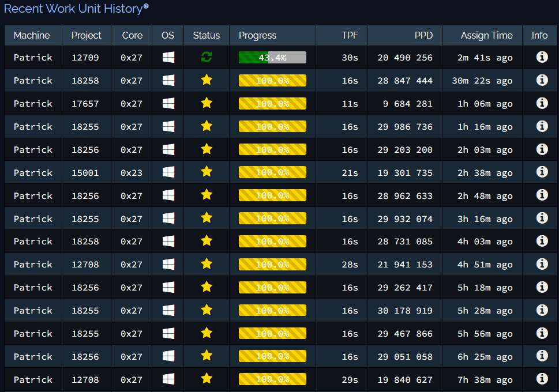Open info for the 2m 41s ago work unit
The height and width of the screenshot is (392, 559).
[x=542, y=57]
